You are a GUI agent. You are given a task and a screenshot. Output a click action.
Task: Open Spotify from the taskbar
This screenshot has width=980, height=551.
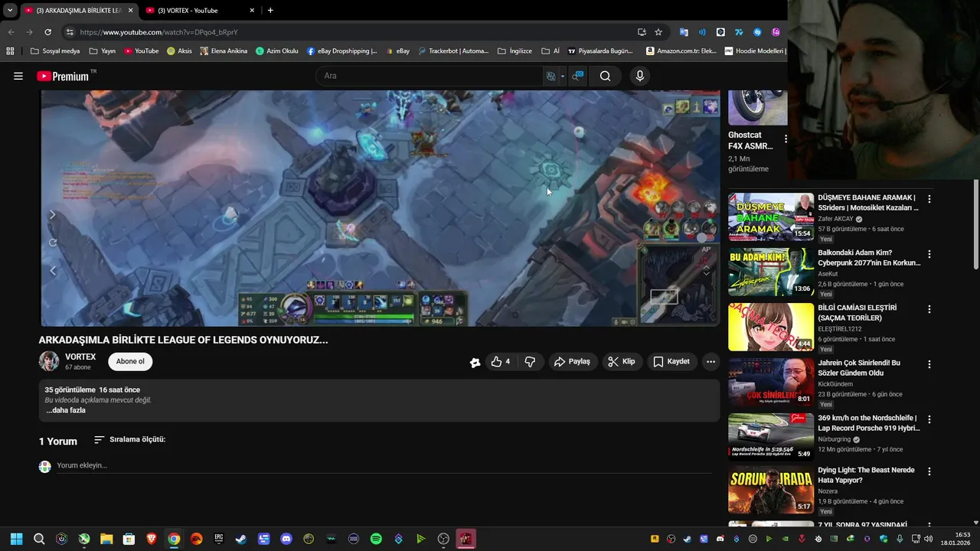click(x=376, y=539)
